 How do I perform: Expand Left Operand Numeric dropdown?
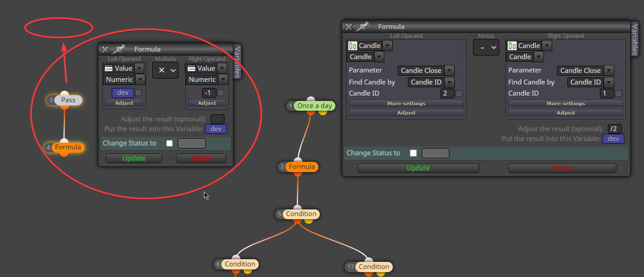pos(140,80)
